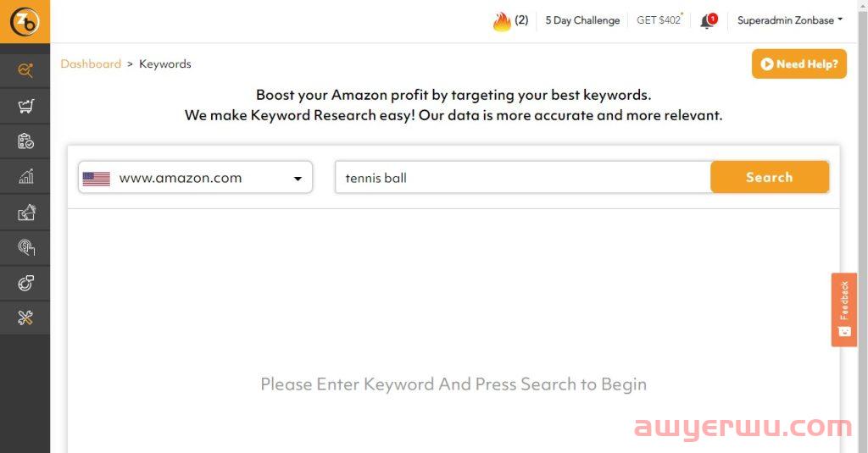The image size is (868, 453).
Task: Open the clipboard checklist sidebar icon
Action: pos(25,141)
